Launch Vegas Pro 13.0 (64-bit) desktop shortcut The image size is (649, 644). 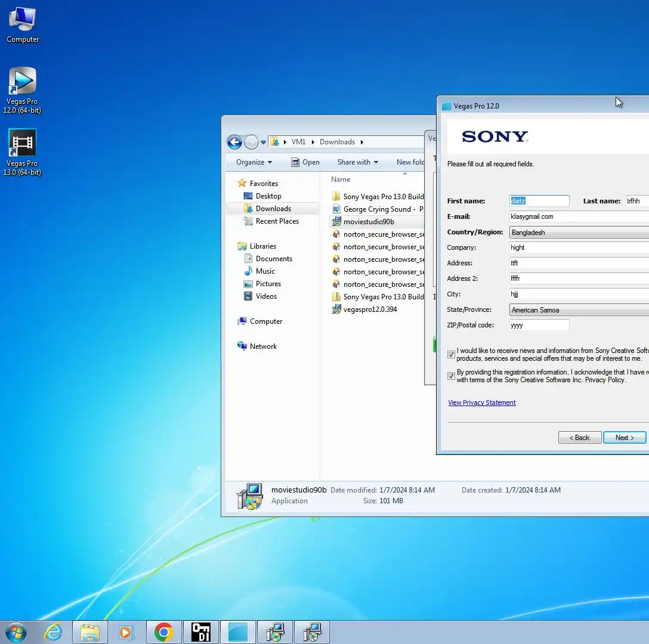coord(22,152)
